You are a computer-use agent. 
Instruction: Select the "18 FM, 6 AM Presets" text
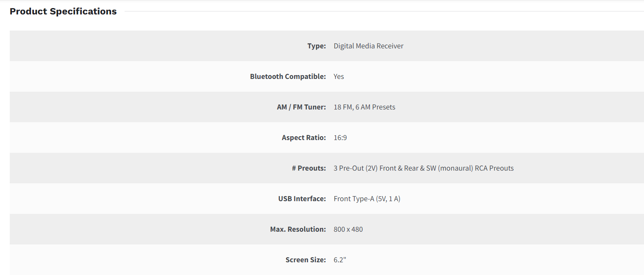pos(364,107)
